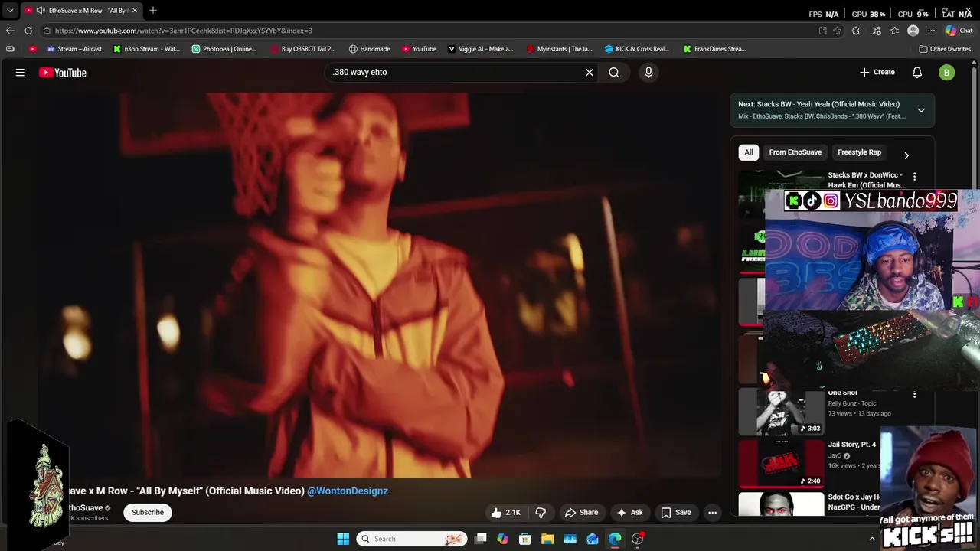Start voice search with microphone icon
Image resolution: width=980 pixels, height=551 pixels.
648,72
